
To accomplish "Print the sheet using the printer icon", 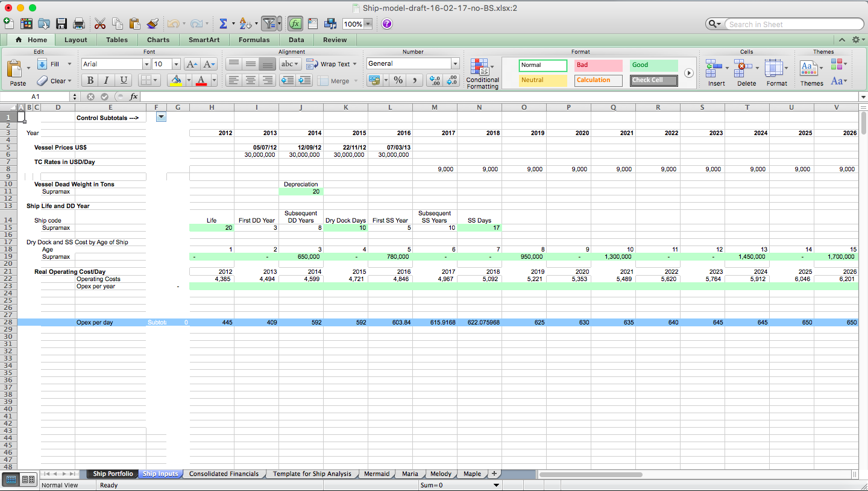I will click(x=79, y=24).
